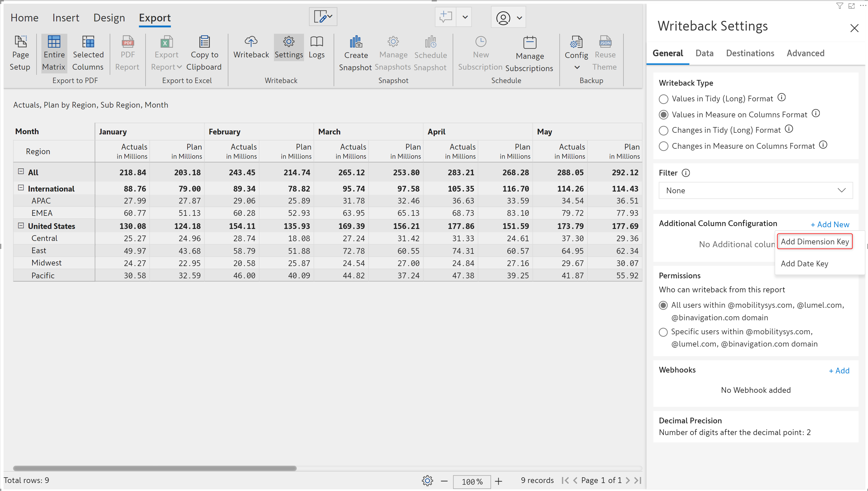Click the Writeback cloud upload icon
868x491 pixels.
[x=251, y=42]
